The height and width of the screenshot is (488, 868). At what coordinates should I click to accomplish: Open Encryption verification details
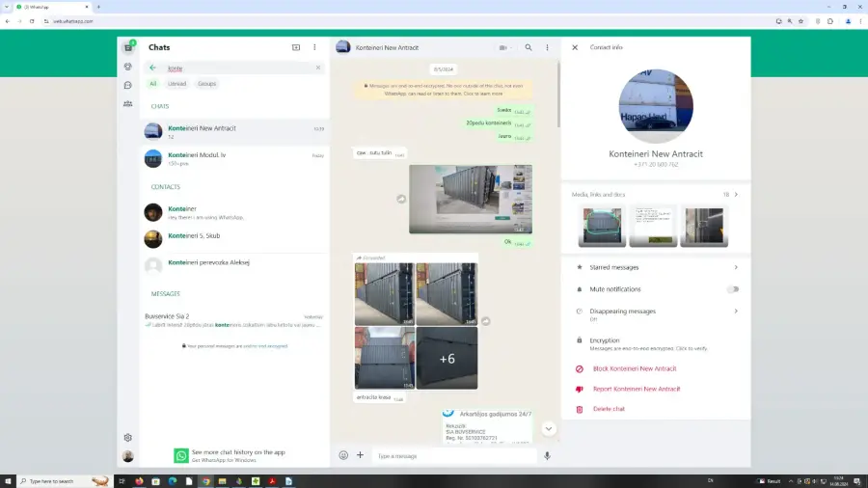pyautogui.click(x=656, y=343)
